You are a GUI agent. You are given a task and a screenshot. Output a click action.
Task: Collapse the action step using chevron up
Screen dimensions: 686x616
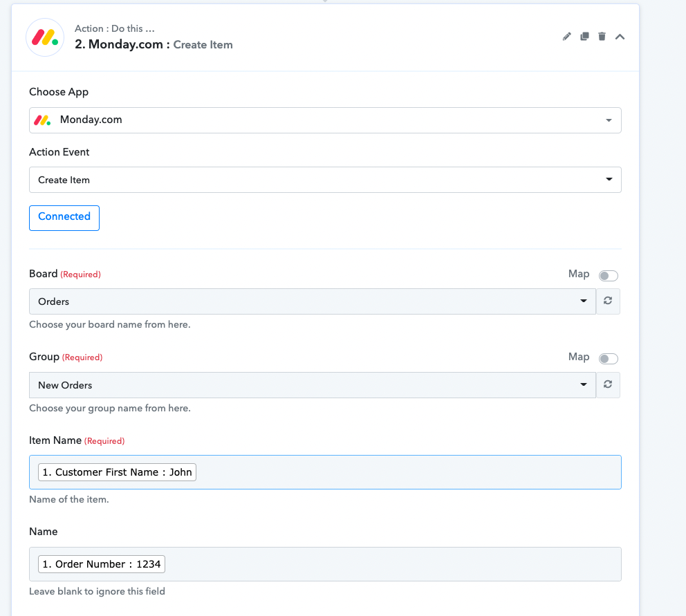620,37
